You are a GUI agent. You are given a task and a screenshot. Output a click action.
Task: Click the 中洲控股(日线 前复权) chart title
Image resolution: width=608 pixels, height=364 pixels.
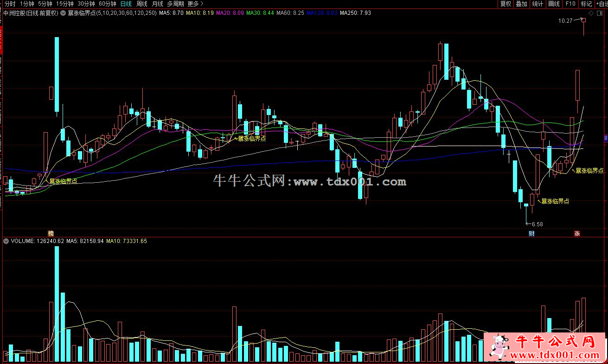coord(32,13)
